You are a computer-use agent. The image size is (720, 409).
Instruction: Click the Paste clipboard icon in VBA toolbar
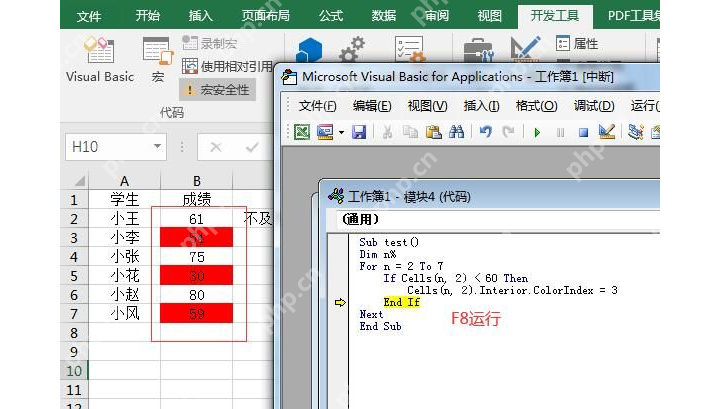433,132
